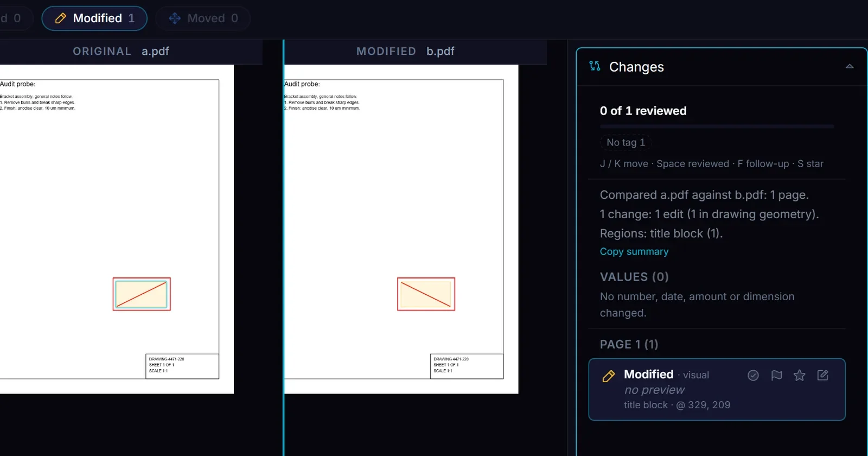Click the 'Regions: title block (1).' line
Image resolution: width=868 pixels, height=456 pixels.
(x=661, y=233)
